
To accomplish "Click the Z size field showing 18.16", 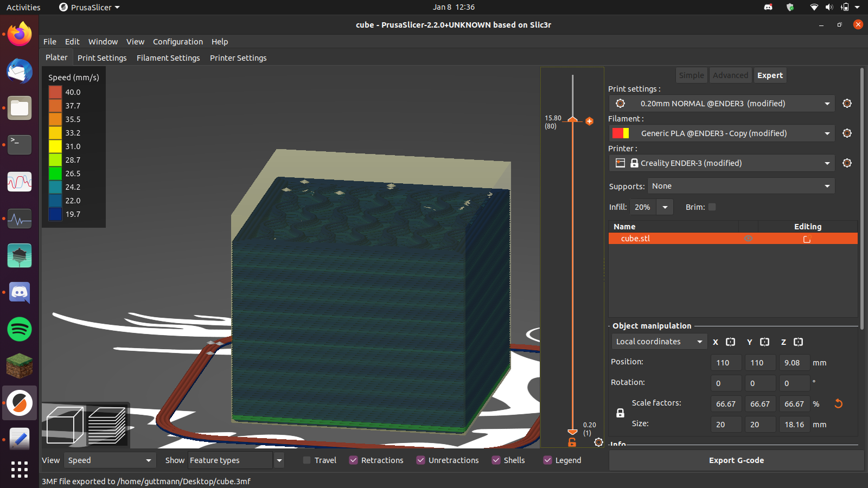I will 794,425.
